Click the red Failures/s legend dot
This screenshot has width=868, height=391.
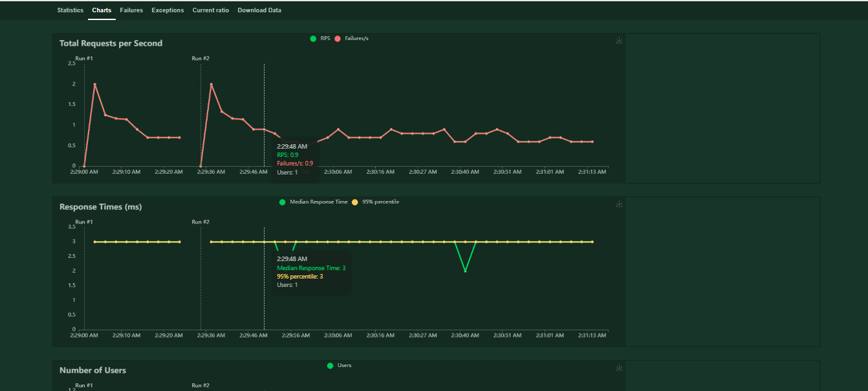click(336, 38)
